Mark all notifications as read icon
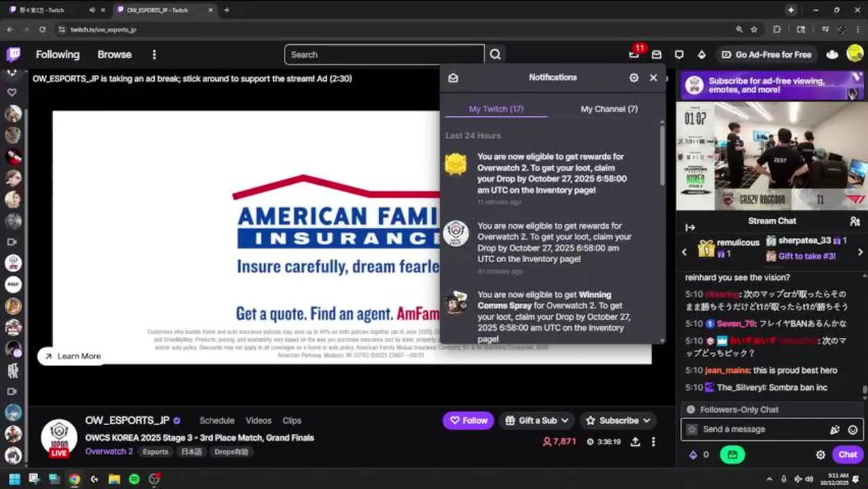This screenshot has height=489, width=868. point(453,77)
